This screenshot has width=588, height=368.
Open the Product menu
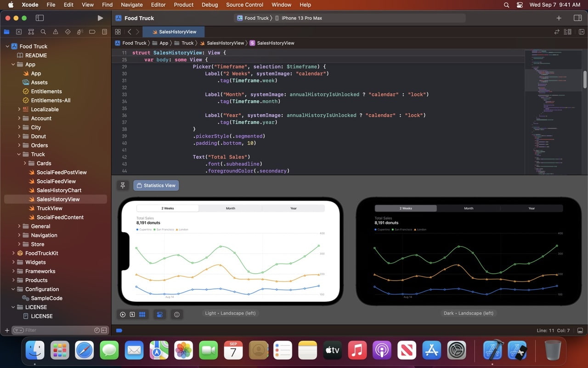pos(183,5)
